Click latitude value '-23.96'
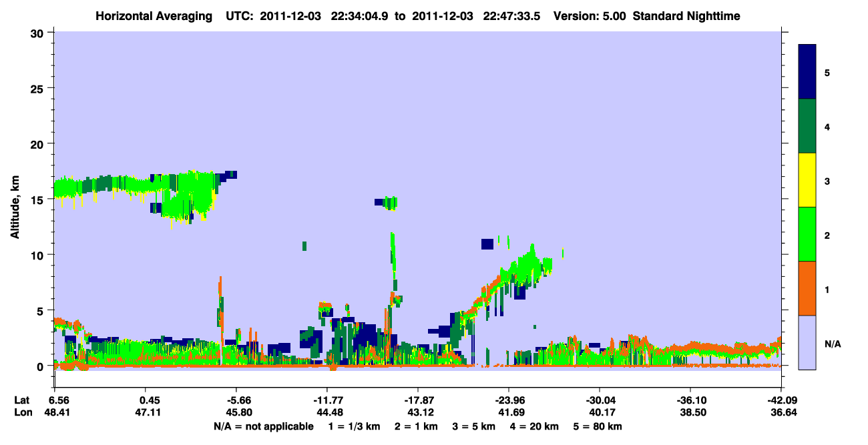 509,400
